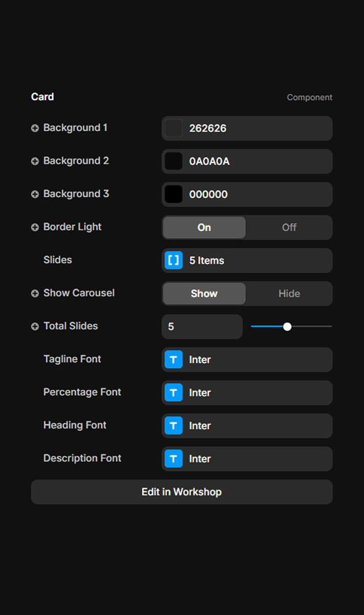
Task: Open the Heading Font picker
Action: click(247, 426)
